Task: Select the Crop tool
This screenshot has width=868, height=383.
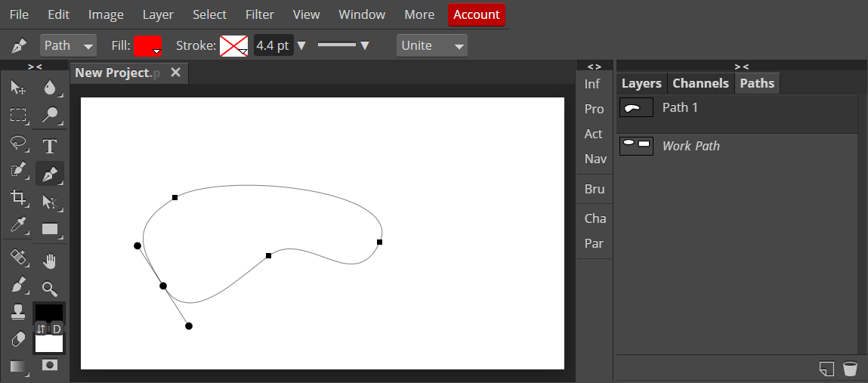Action: point(18,198)
